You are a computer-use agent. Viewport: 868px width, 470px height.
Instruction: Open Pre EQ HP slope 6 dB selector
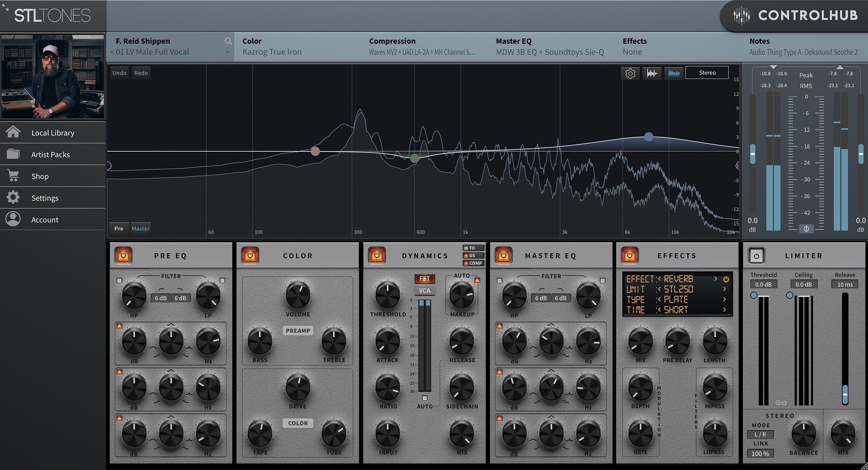pyautogui.click(x=161, y=298)
